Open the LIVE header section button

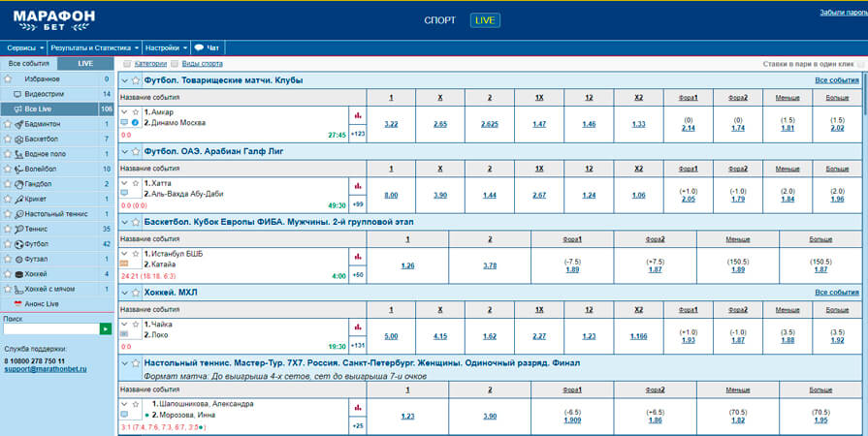(485, 20)
